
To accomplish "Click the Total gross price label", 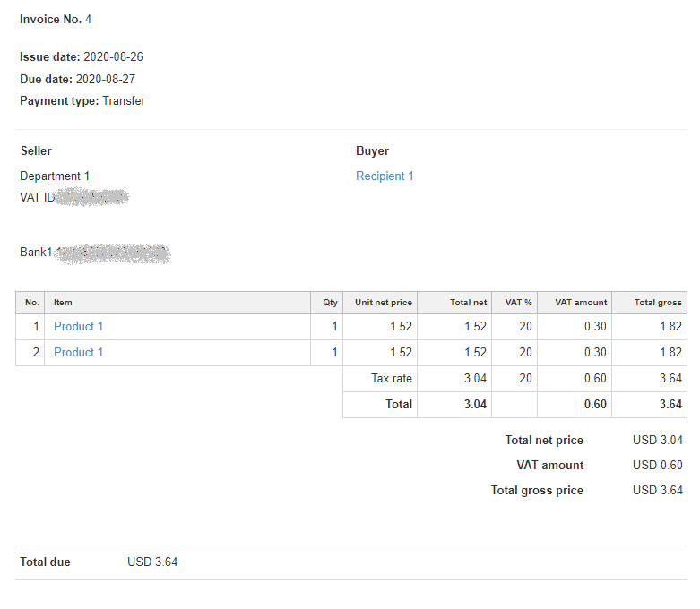I will [537, 490].
